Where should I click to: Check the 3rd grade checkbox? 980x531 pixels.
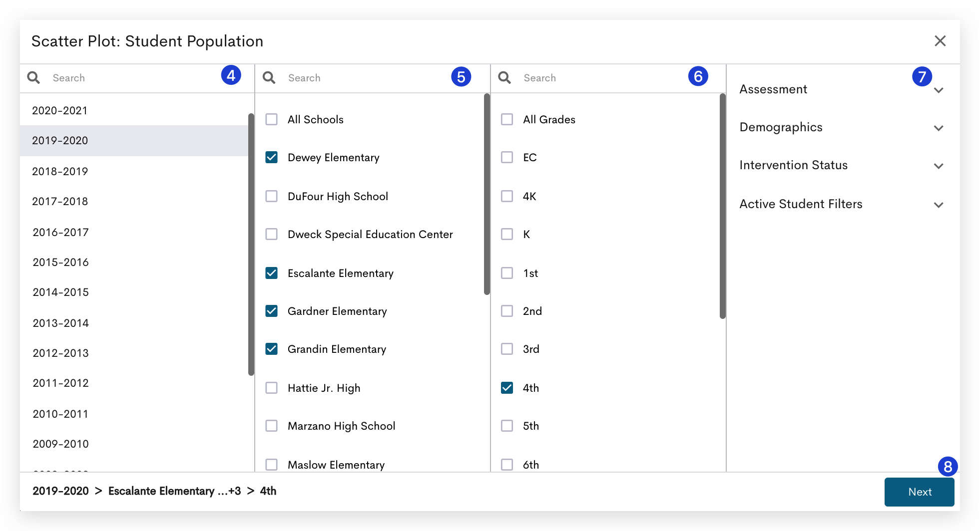[507, 349]
